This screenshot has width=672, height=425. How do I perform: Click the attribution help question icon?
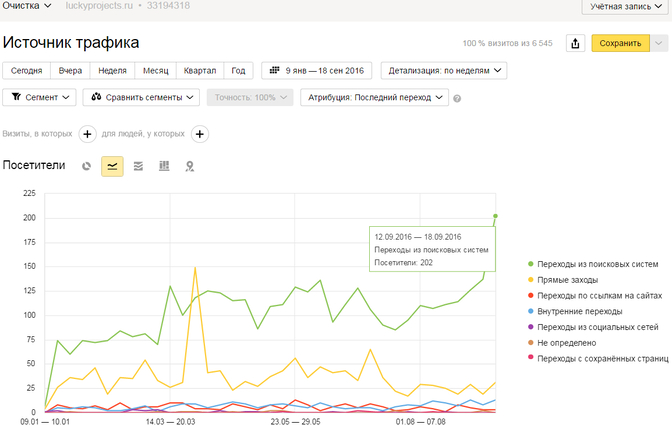coord(457,98)
